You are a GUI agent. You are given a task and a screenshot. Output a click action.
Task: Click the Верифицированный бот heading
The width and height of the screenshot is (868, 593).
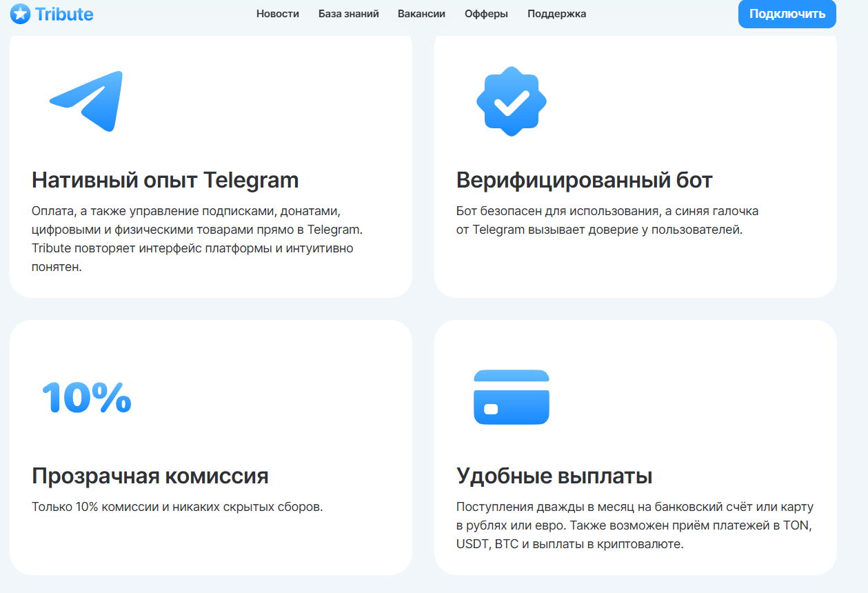click(x=585, y=181)
